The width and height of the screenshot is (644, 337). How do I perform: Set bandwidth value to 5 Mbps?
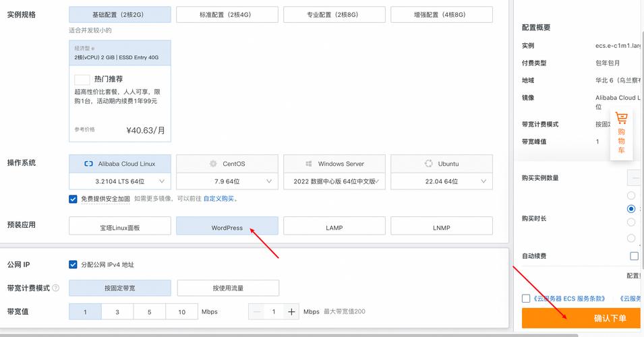(150, 312)
